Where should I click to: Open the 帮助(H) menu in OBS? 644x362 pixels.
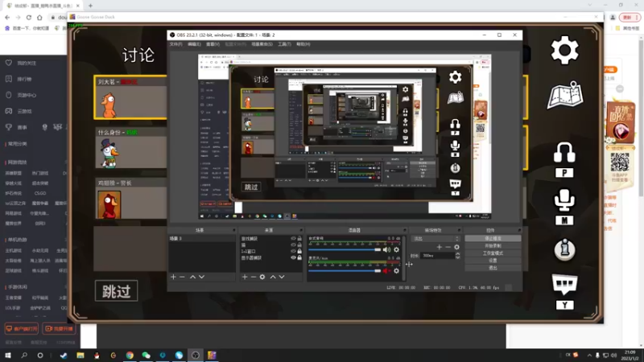click(303, 44)
